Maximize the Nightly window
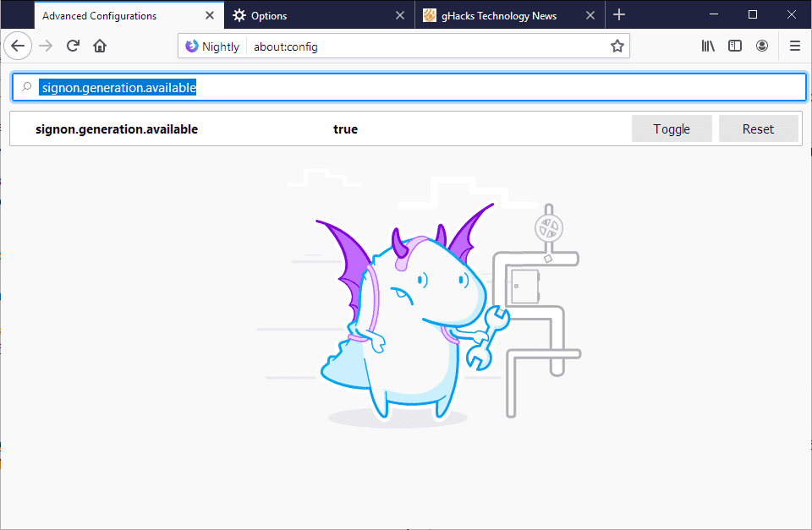Screen dimensions: 812x530 (753, 14)
